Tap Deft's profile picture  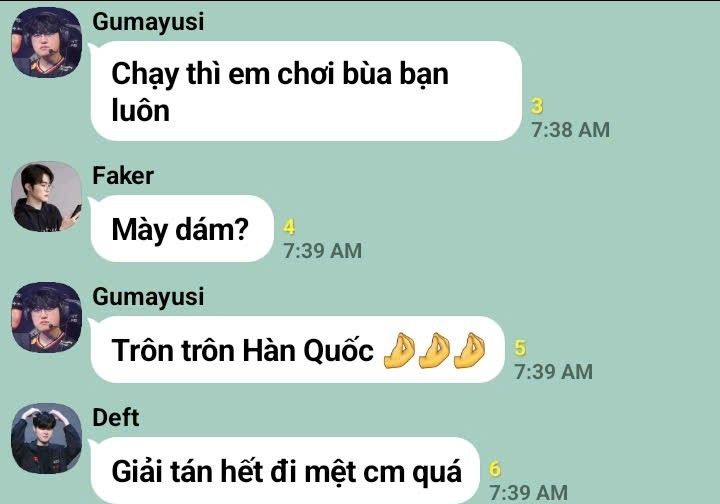tap(46, 438)
